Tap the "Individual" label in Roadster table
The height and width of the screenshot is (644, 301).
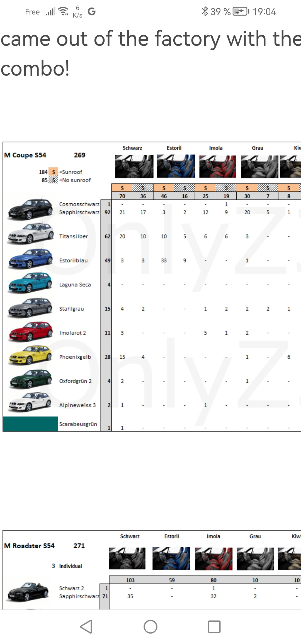point(71,566)
